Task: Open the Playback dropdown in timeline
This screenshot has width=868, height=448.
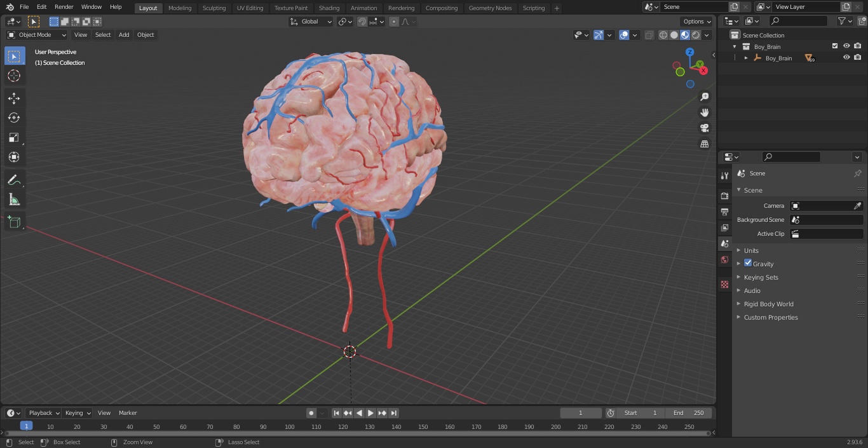Action: coord(43,413)
